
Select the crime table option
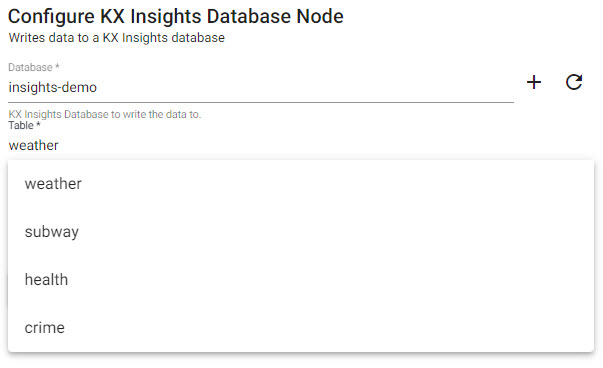pyautogui.click(x=301, y=328)
